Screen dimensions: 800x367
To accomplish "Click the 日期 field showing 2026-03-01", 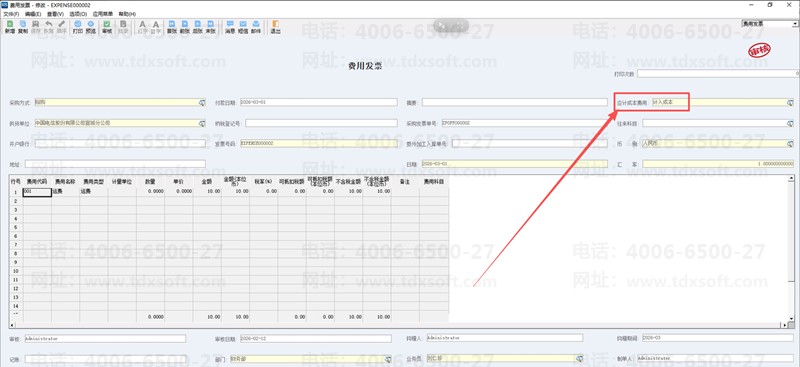I will click(515, 164).
